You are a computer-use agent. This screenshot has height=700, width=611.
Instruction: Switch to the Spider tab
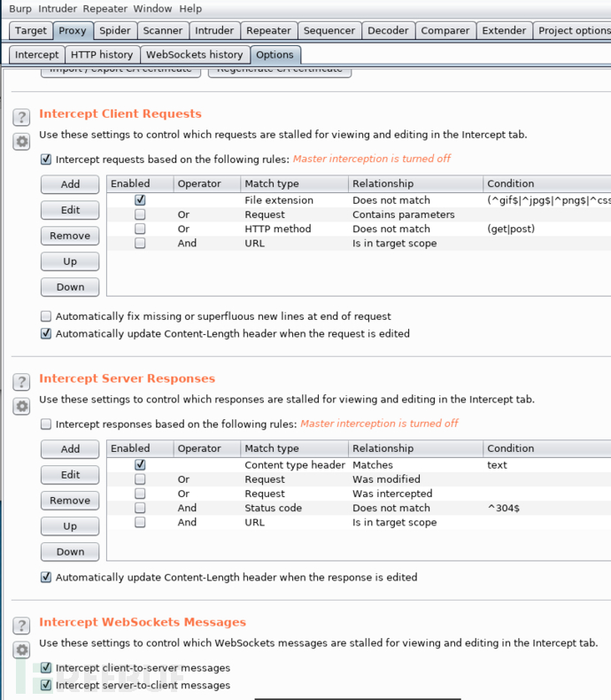coord(114,30)
